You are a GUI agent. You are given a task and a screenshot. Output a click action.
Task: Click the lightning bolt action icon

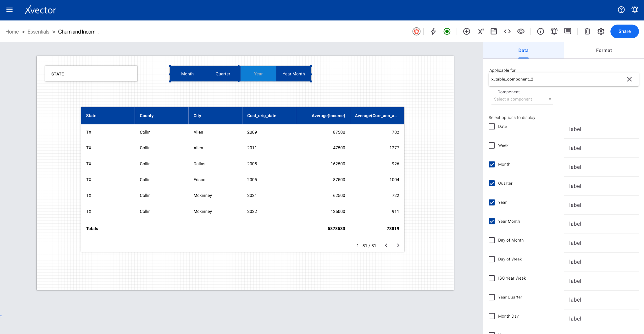click(433, 31)
